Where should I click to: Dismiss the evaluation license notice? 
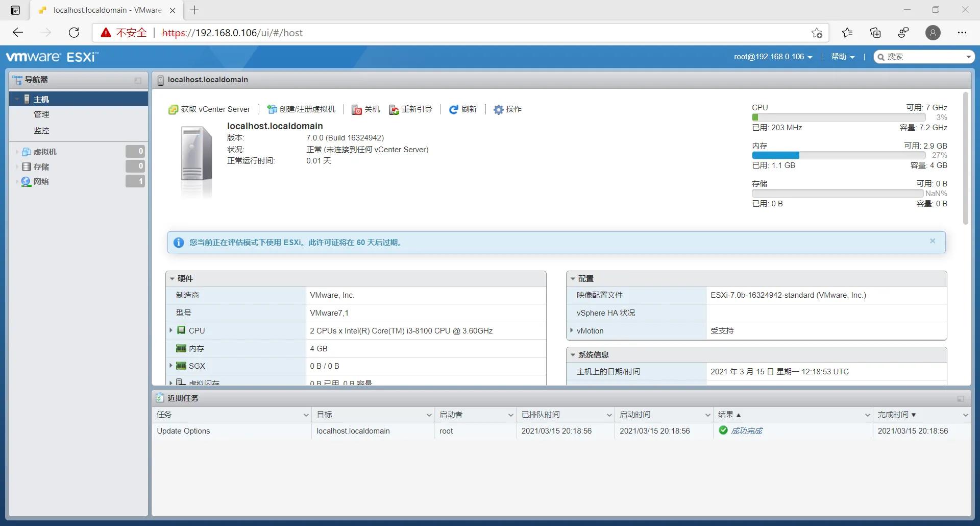(x=933, y=241)
